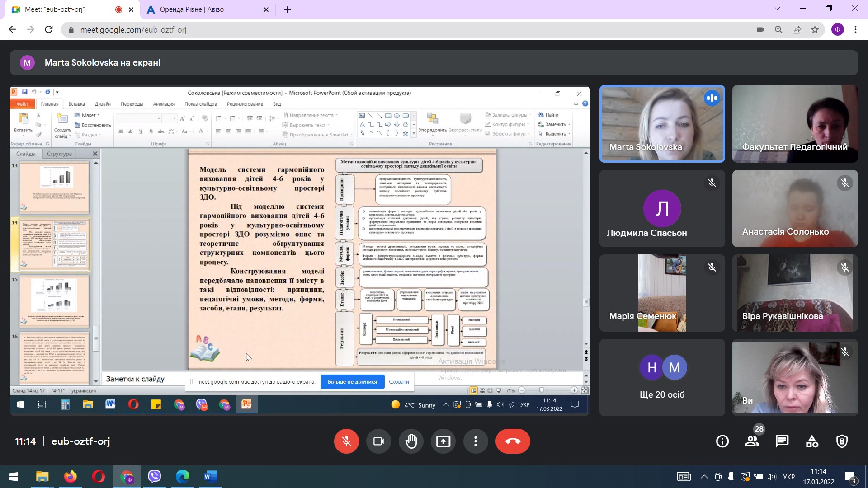Image resolution: width=868 pixels, height=488 pixels.
Task: Click 'Вставка' ribbon tab in shared PowerPoint
Action: pos(76,104)
